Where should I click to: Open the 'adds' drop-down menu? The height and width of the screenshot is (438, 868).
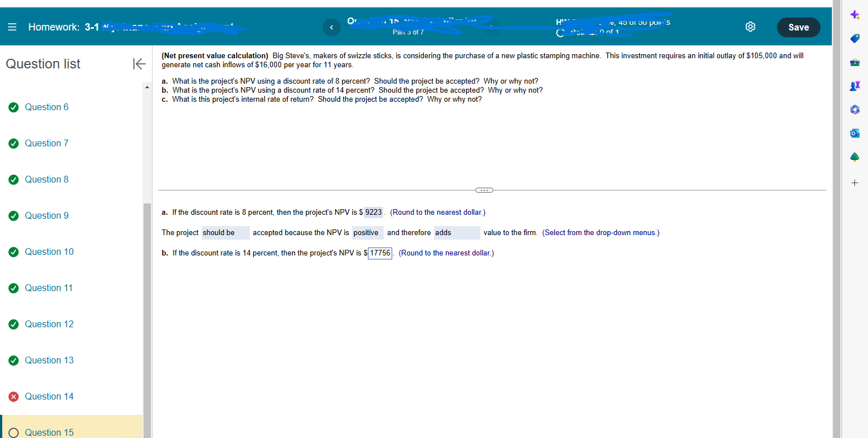pos(457,232)
